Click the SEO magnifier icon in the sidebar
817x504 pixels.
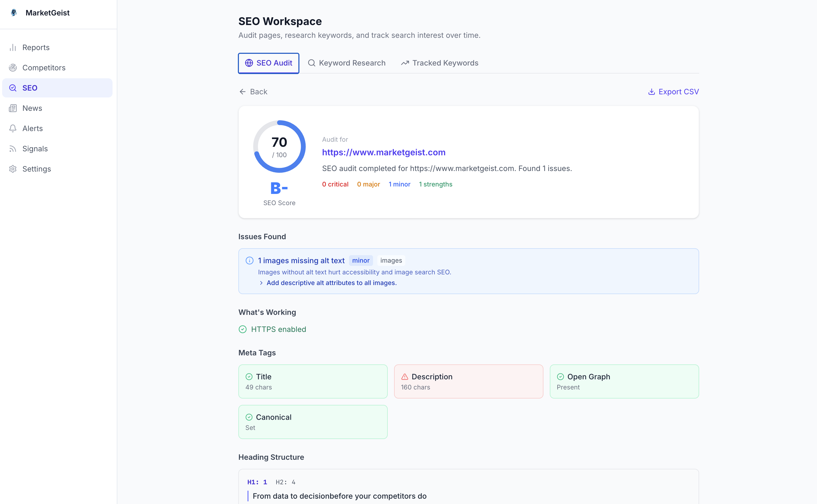coord(13,88)
